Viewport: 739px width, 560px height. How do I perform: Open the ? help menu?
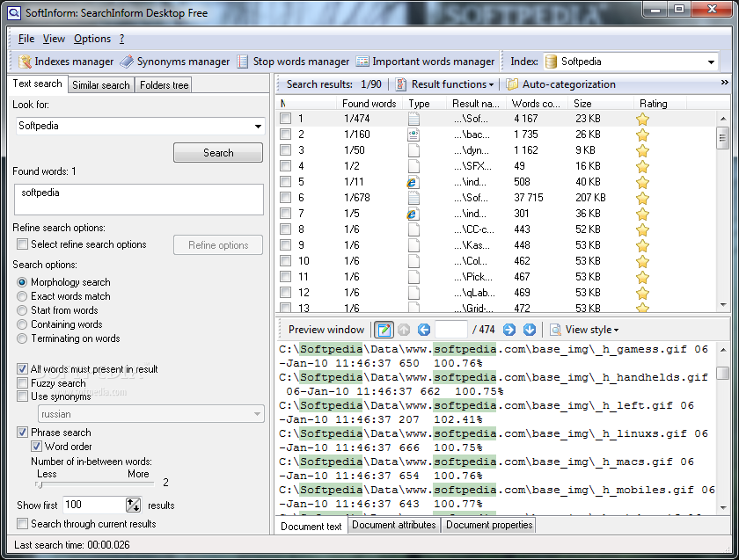pyautogui.click(x=121, y=39)
